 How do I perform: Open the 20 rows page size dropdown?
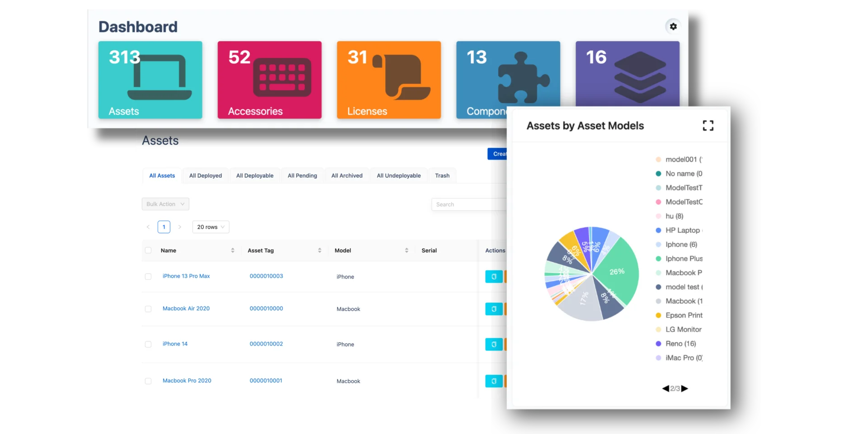point(211,227)
